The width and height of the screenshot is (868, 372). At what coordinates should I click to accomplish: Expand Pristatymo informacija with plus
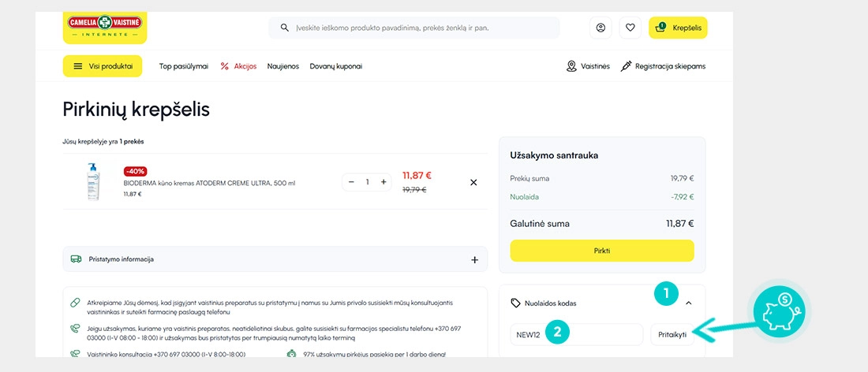pos(474,260)
